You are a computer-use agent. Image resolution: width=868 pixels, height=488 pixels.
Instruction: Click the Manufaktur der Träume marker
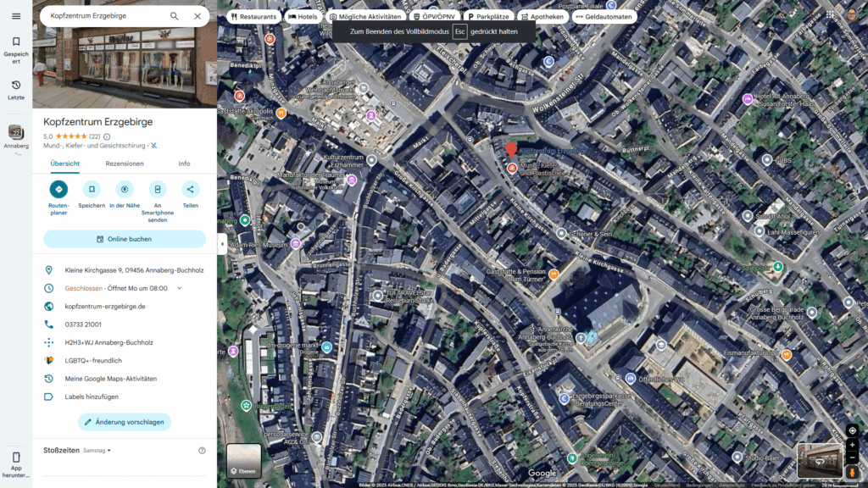click(x=352, y=180)
